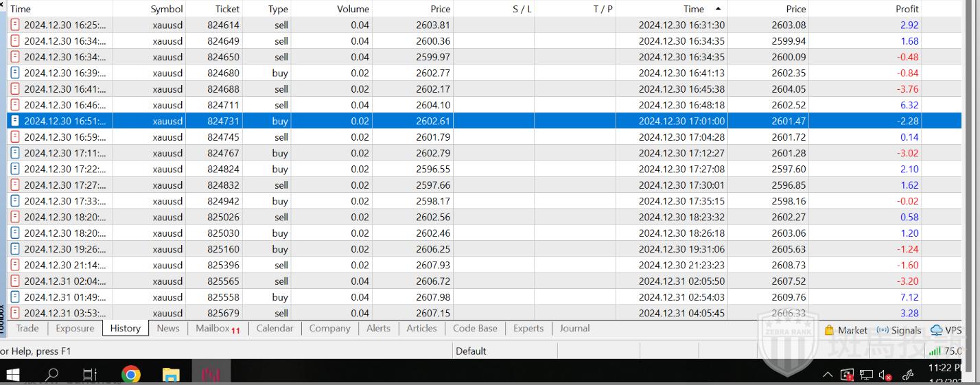Sort history by Symbol column header
Image resolution: width=980 pixels, height=385 pixels.
(x=167, y=9)
